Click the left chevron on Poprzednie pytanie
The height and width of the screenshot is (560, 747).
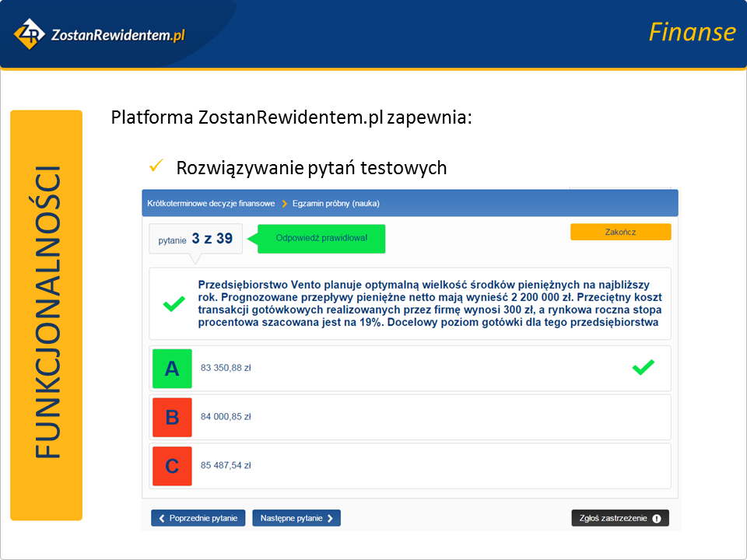tap(162, 518)
